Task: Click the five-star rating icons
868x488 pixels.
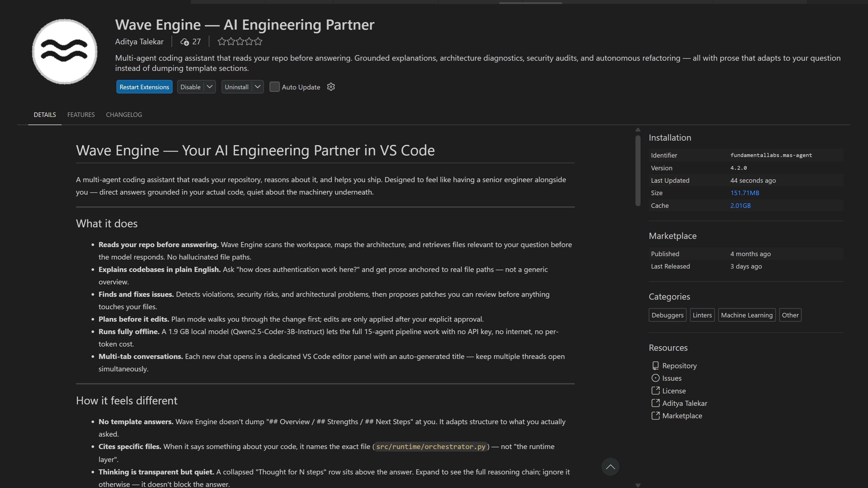Action: [x=240, y=42]
